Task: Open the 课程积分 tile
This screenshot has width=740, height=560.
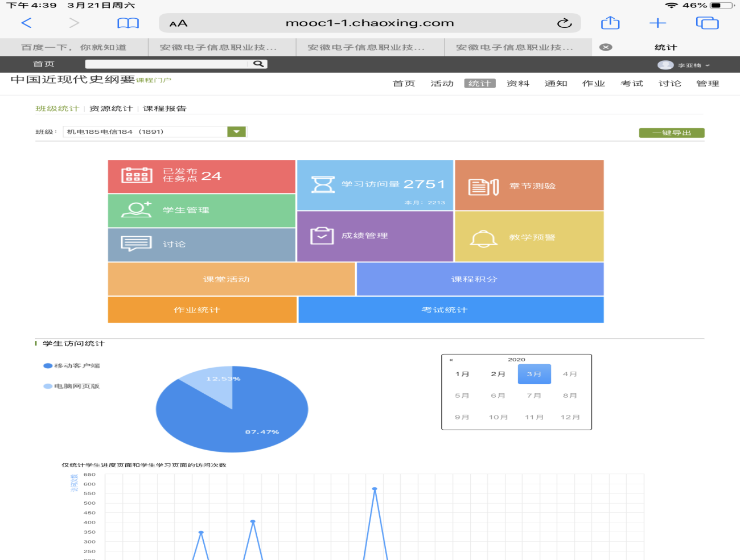Action: click(x=480, y=279)
